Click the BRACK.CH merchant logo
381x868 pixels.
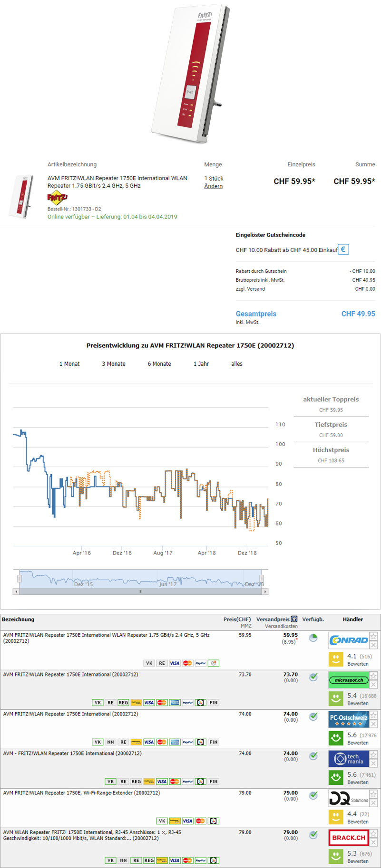pyautogui.click(x=348, y=838)
